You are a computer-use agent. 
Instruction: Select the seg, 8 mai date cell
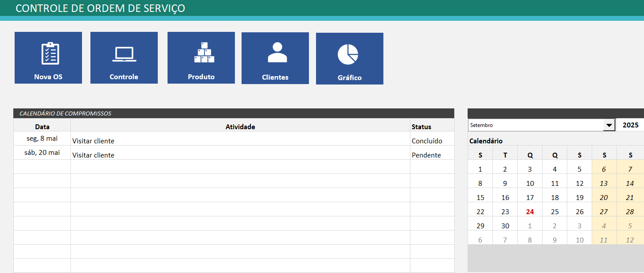coord(42,138)
